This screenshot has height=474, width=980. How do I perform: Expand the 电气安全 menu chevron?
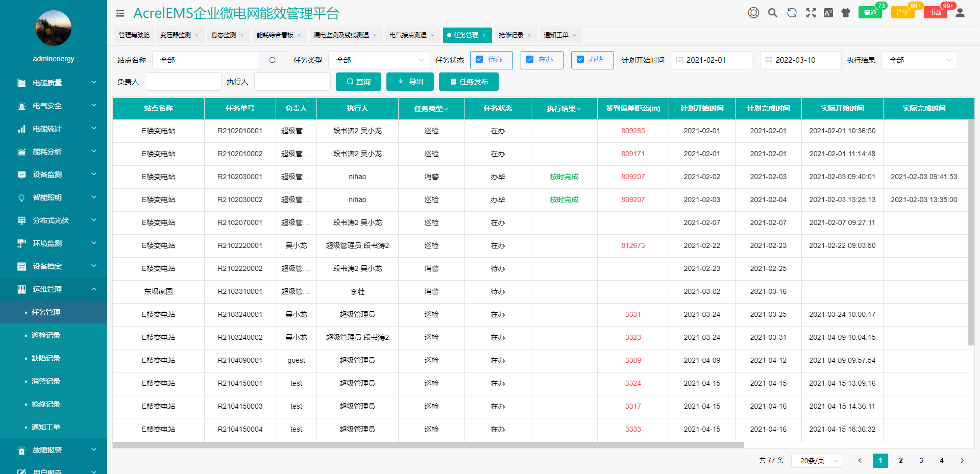click(94, 105)
